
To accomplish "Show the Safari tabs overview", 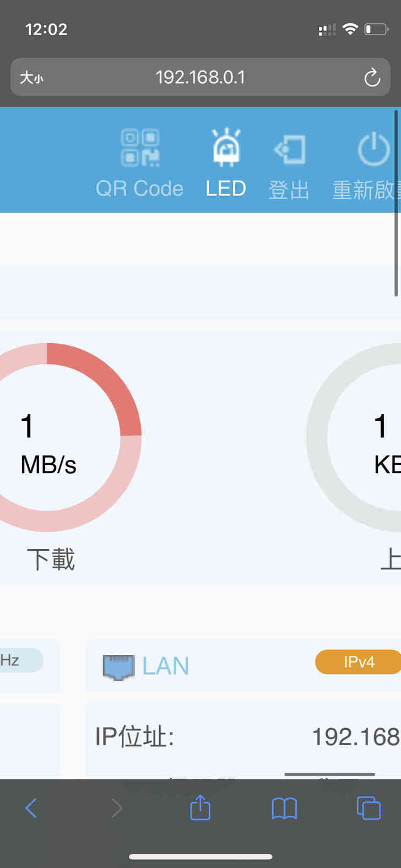I will [x=368, y=808].
